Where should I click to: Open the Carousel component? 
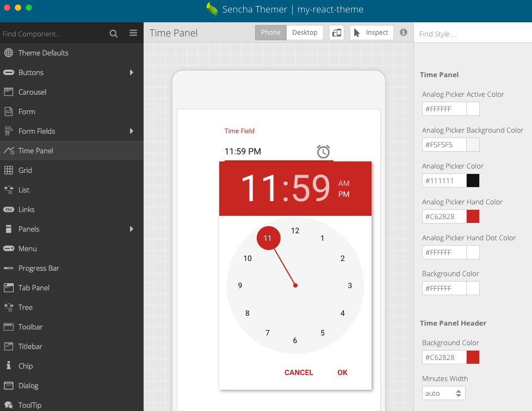coord(72,92)
